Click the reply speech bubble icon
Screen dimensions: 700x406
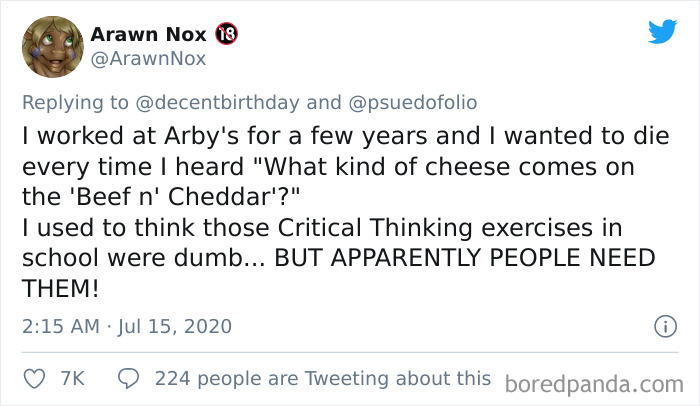128,379
